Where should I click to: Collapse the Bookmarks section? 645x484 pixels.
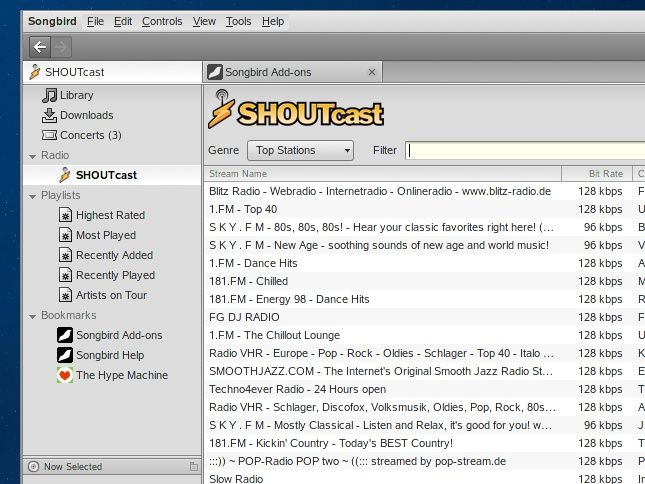[x=32, y=316]
